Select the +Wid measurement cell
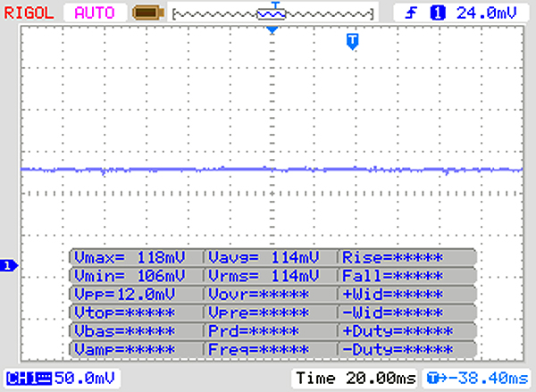 pyautogui.click(x=406, y=294)
